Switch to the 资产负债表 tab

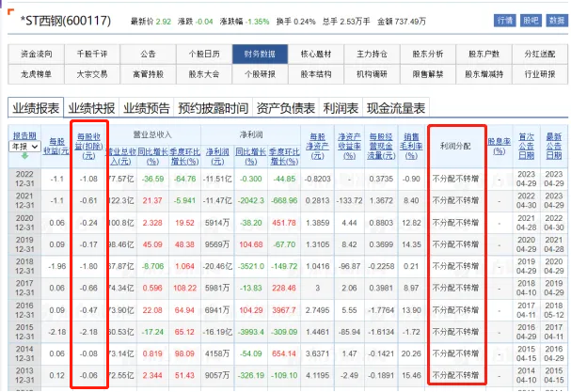[x=286, y=108]
